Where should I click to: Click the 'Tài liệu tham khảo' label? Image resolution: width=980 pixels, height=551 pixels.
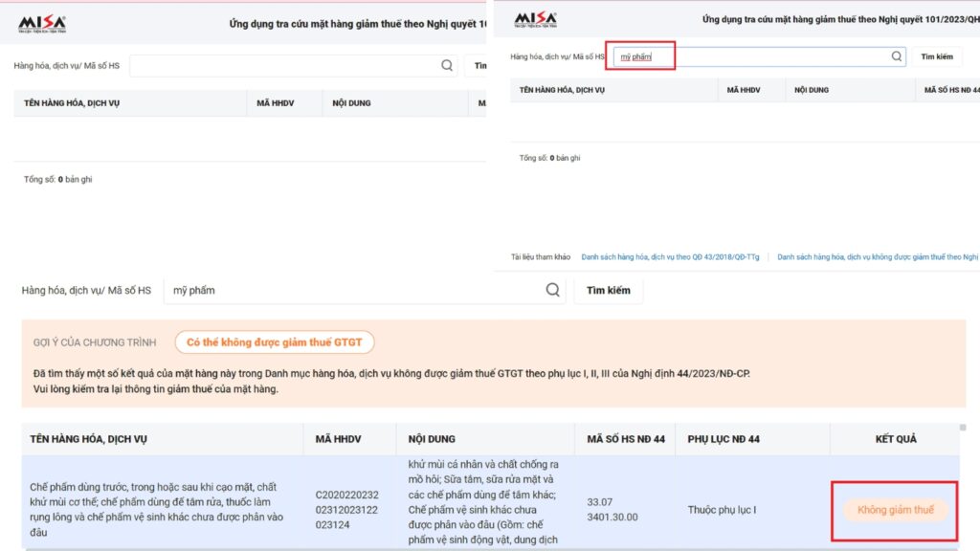541,256
